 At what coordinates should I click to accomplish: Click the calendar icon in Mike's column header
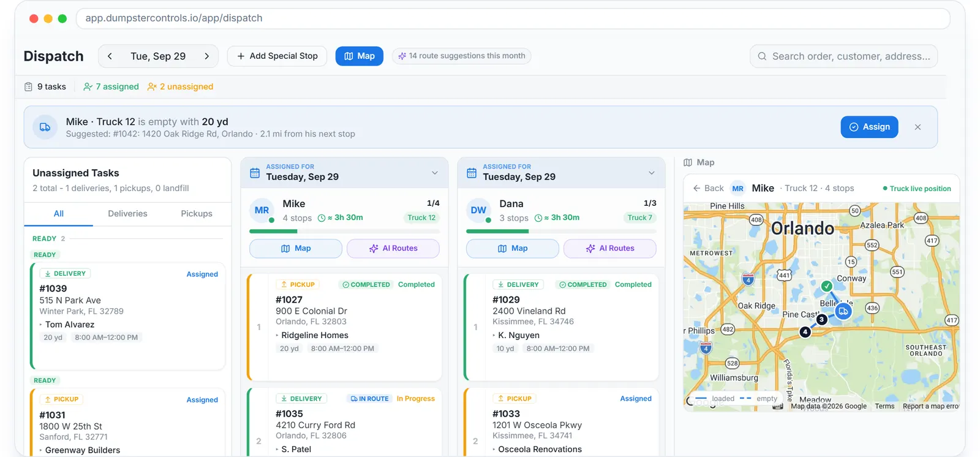[x=255, y=173]
